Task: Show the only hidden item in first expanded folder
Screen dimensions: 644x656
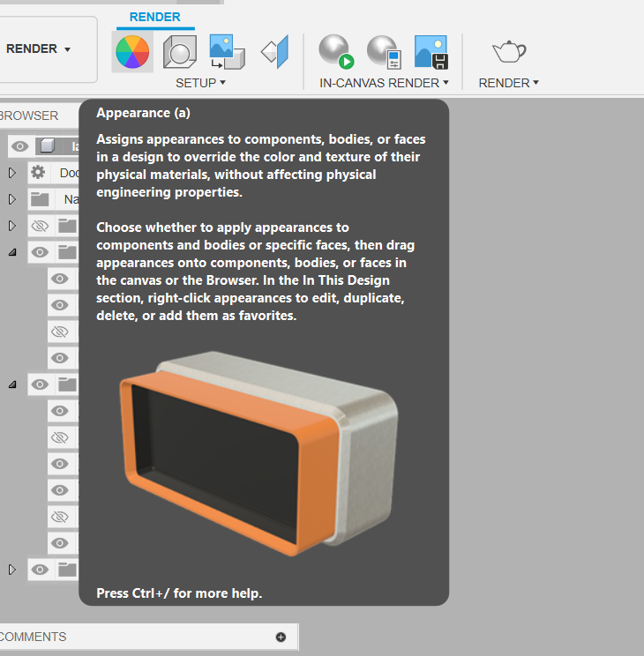Action: [x=59, y=332]
